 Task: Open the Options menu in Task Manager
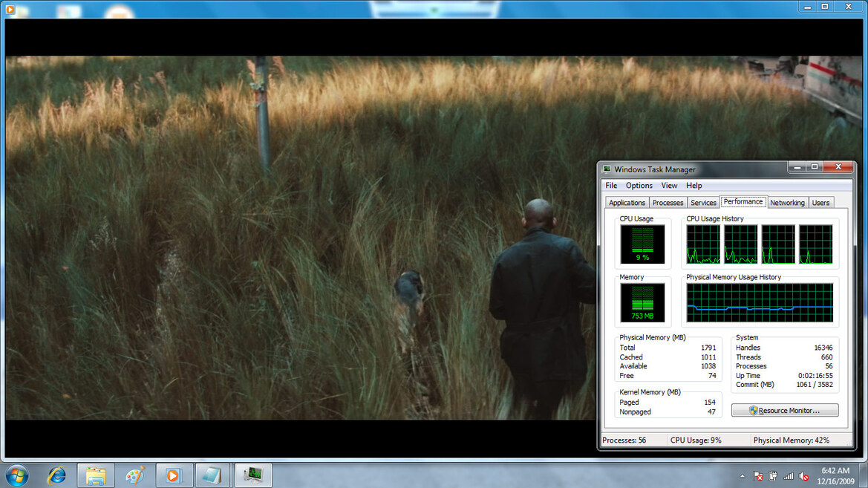639,186
